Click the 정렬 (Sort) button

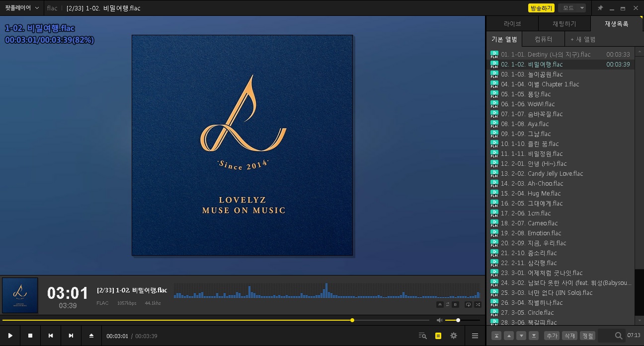point(587,336)
